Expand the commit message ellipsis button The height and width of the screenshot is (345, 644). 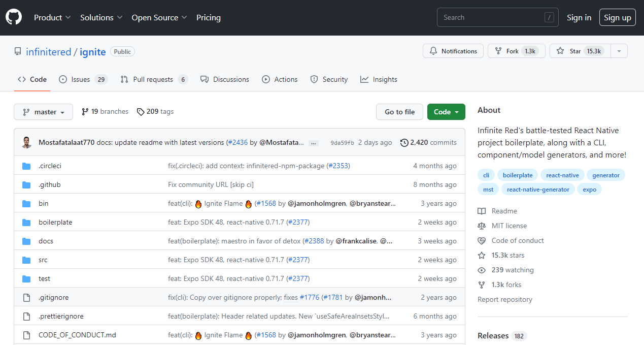314,143
